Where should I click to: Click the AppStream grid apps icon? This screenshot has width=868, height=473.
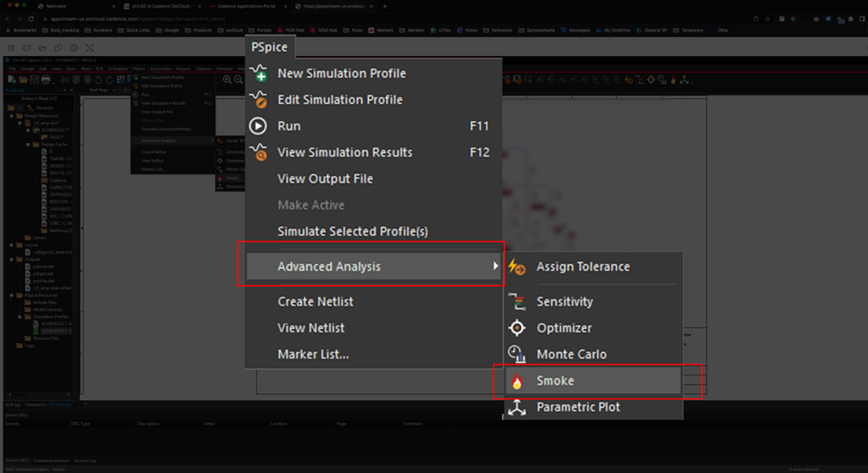(x=10, y=48)
